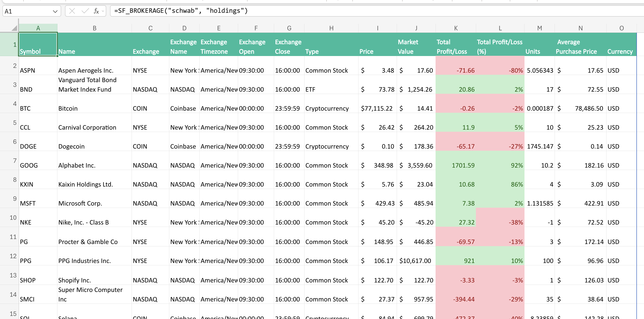Click DOGE units cell 1745.147
The width and height of the screenshot is (644, 319).
point(539,142)
